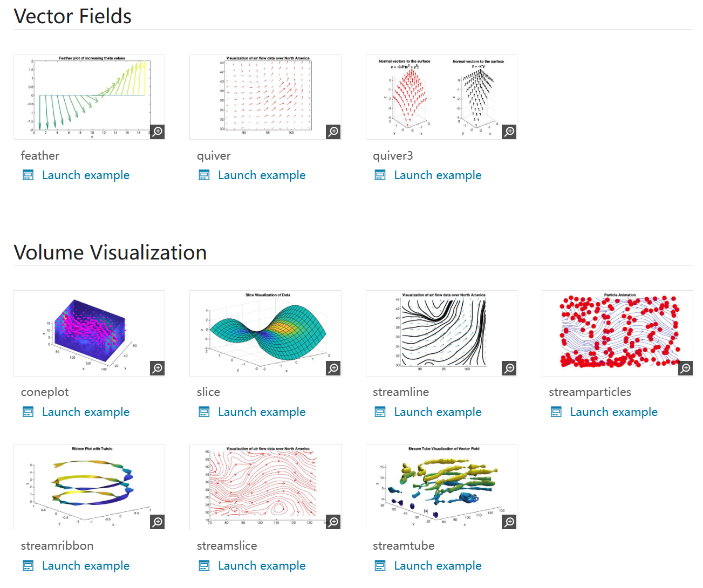The image size is (703, 588).
Task: Click launch icon next to streamtube example
Action: coord(380,566)
